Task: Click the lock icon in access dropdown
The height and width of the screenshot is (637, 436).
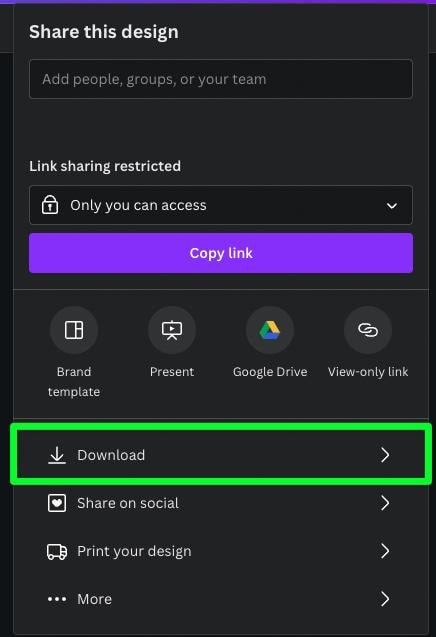Action: 50,205
